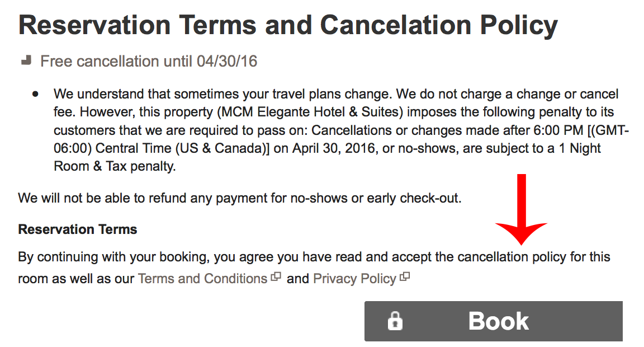Click the black bullet point marker

(x=35, y=94)
